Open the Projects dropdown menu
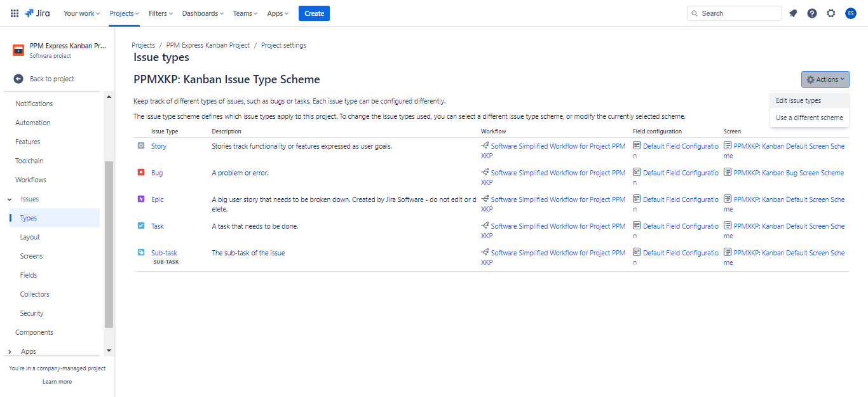 coord(125,13)
